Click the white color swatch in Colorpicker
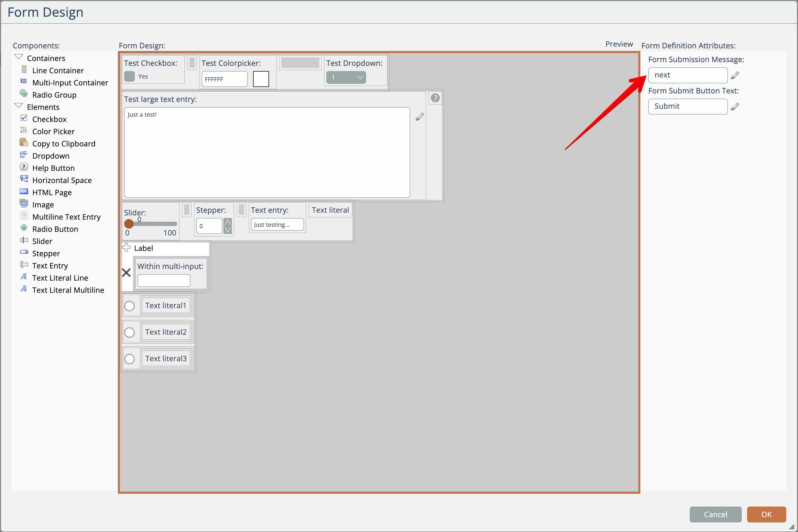This screenshot has height=532, width=798. (x=261, y=79)
